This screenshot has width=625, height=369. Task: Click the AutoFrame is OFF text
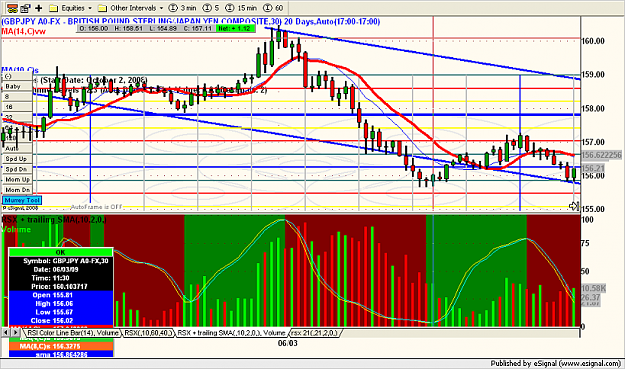tap(96, 207)
